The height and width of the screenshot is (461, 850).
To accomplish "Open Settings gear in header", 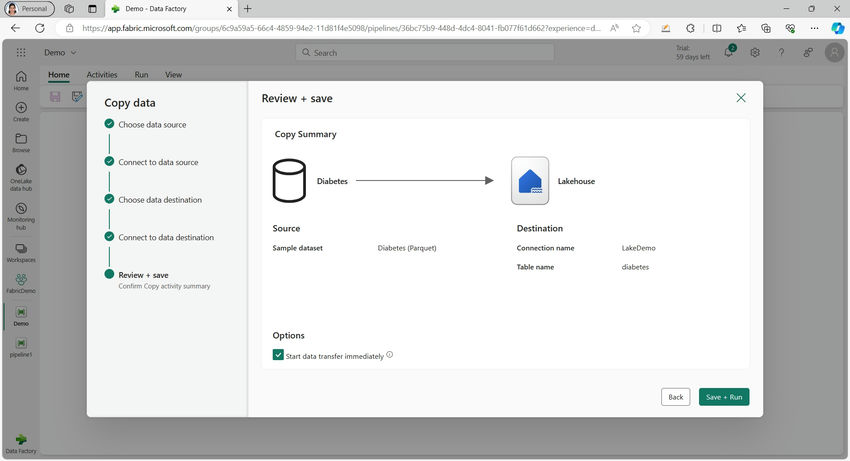I will pos(755,52).
